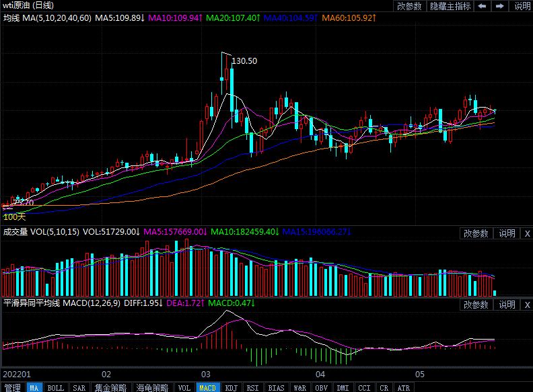This screenshot has height=392, width=533.
Task: Switch to the BOLL indicator tab
Action: pyautogui.click(x=55, y=387)
